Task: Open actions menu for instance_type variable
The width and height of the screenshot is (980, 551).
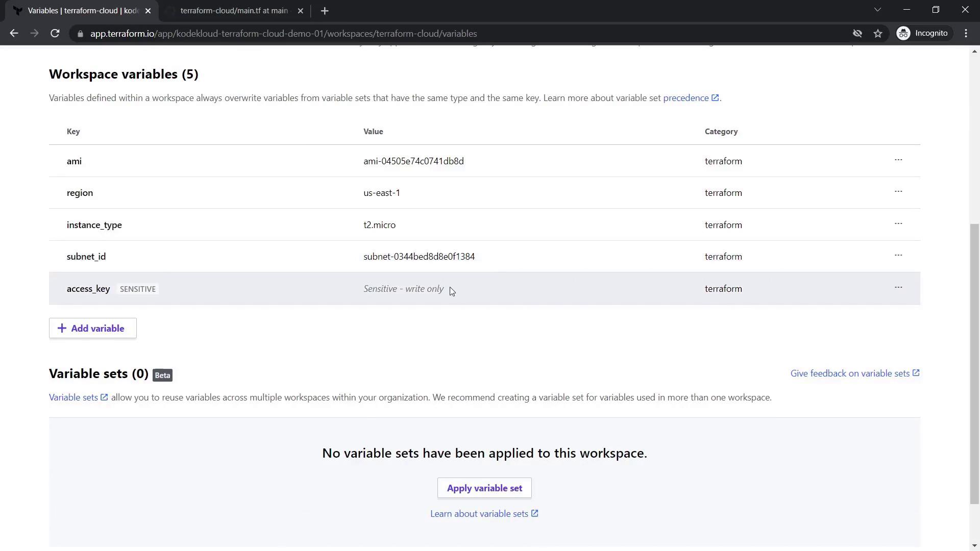Action: tap(898, 224)
